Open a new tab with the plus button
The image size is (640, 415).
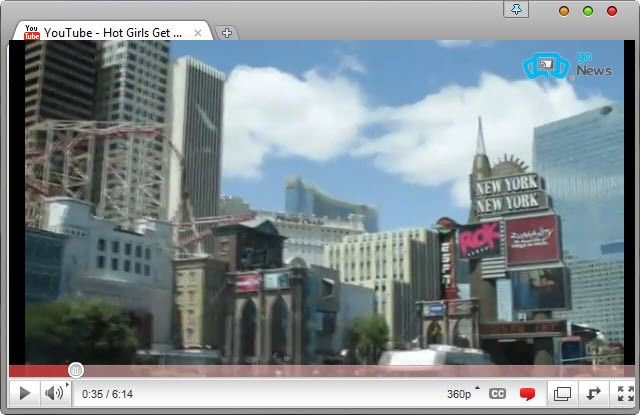227,33
